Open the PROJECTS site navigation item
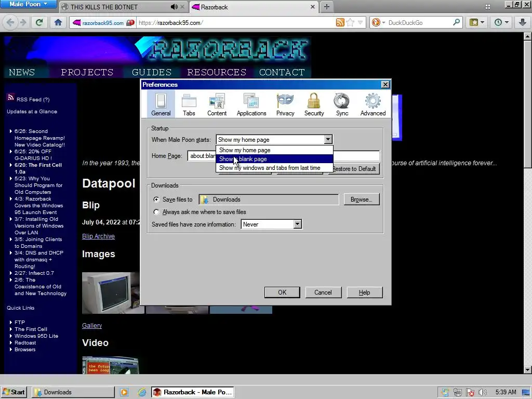The height and width of the screenshot is (399, 532). point(87,72)
